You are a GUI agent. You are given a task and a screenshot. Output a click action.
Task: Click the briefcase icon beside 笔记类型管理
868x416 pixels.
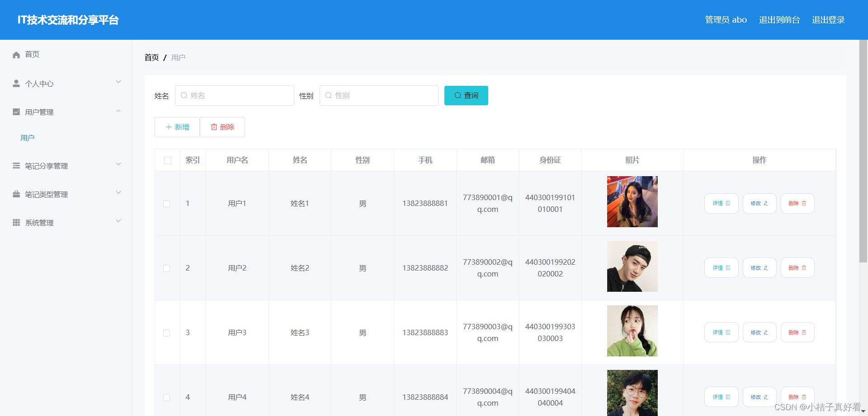(x=16, y=194)
